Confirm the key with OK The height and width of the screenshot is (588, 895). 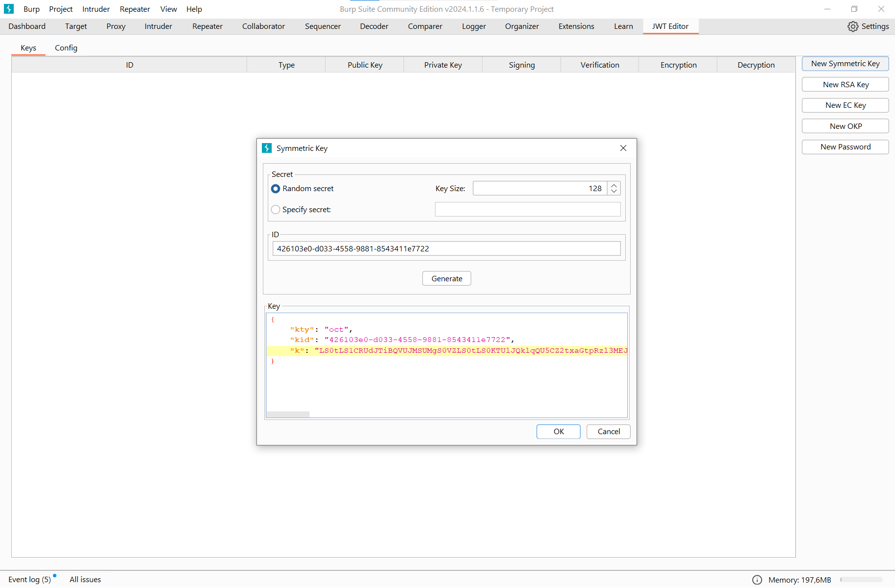click(559, 432)
